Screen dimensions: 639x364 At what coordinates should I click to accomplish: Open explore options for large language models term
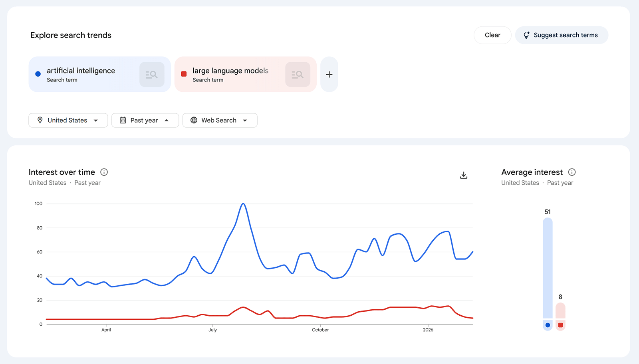click(298, 74)
